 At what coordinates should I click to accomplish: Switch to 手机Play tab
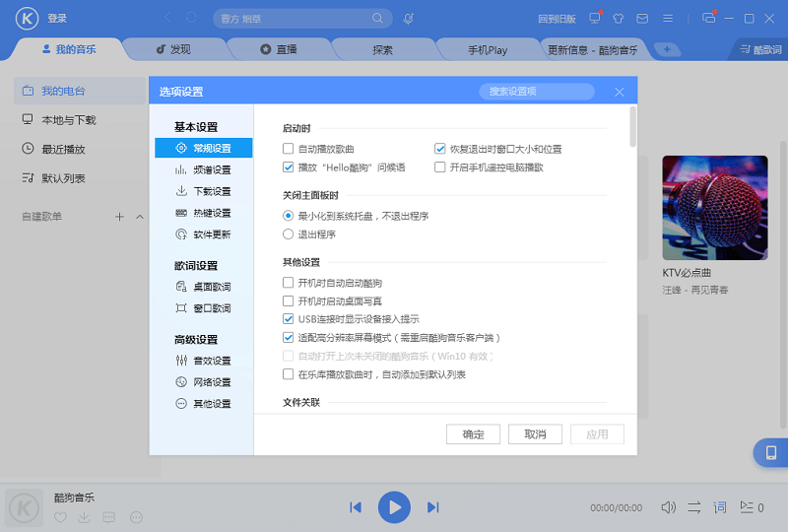click(x=488, y=50)
